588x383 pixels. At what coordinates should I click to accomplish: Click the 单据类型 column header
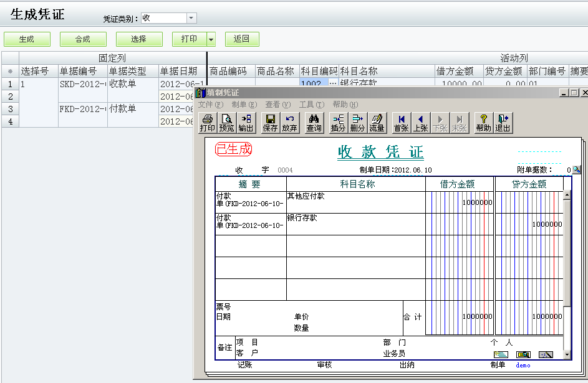click(x=133, y=71)
